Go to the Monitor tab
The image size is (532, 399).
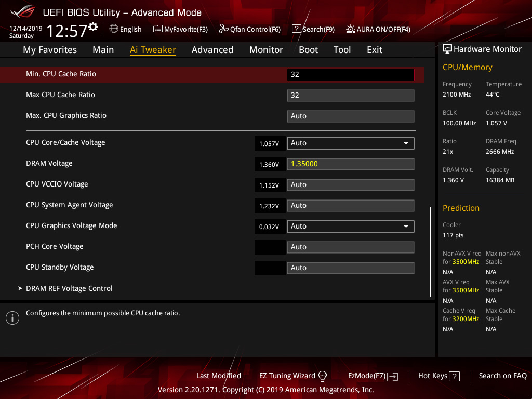coord(267,50)
